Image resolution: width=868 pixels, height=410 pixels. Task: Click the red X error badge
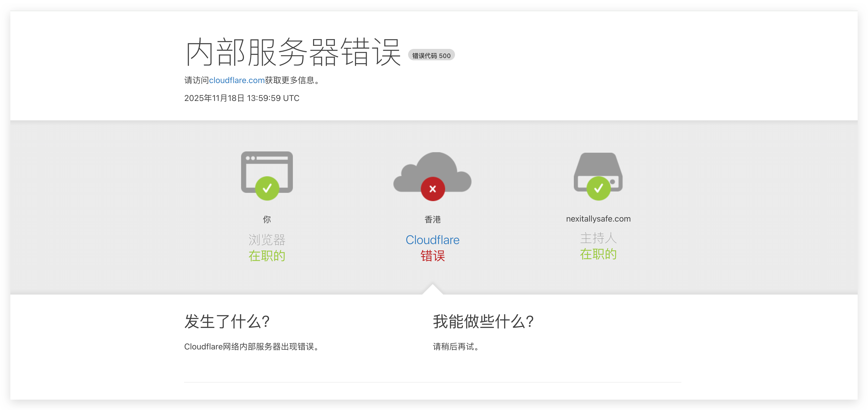(x=433, y=189)
